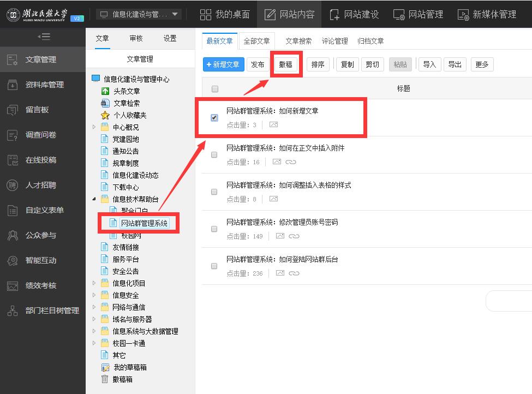Click the 新增文章 button
The image size is (532, 394).
tap(223, 64)
